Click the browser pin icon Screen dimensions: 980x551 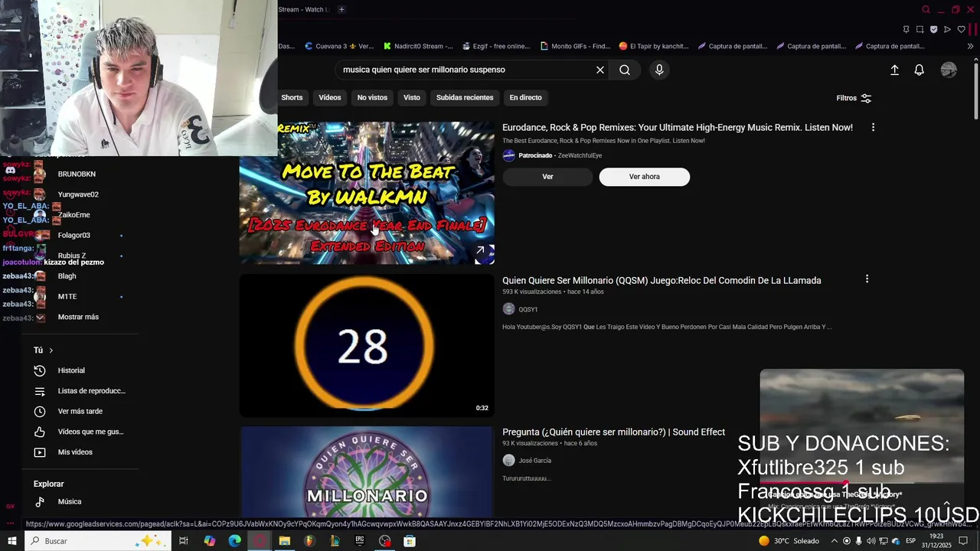[906, 29]
